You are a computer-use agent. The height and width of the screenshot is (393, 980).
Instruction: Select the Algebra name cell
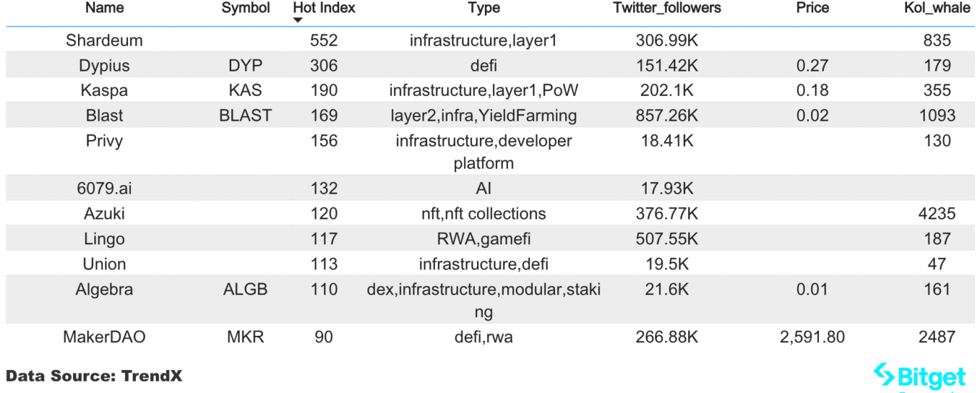click(104, 289)
